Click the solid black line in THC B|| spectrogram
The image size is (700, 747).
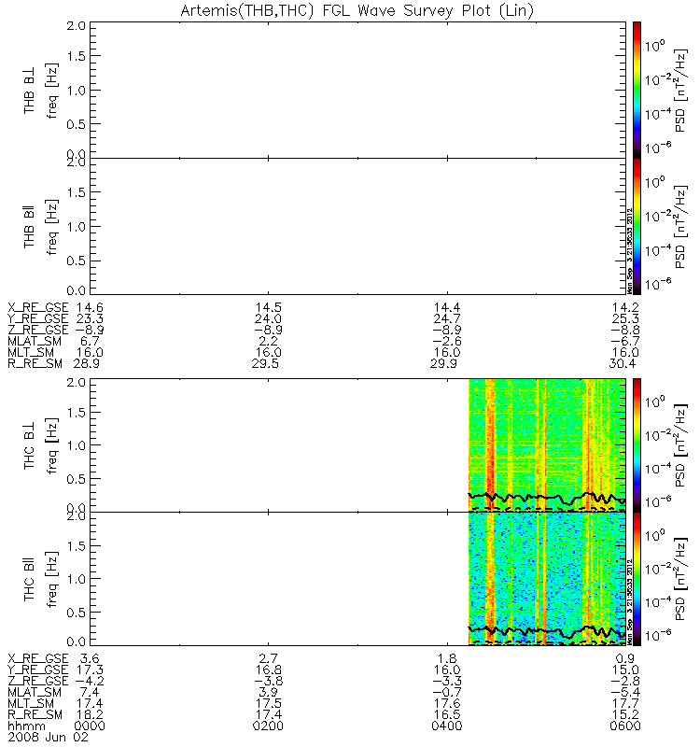(x=547, y=631)
